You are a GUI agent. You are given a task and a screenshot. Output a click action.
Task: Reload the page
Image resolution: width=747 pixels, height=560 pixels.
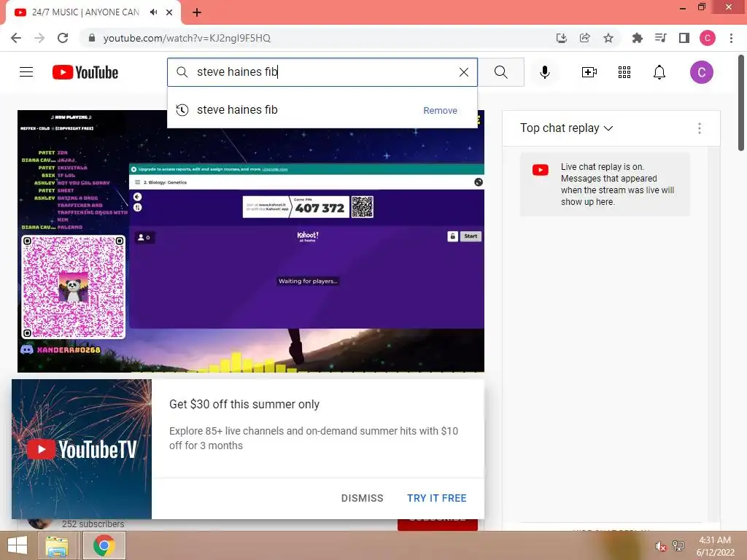(63, 38)
